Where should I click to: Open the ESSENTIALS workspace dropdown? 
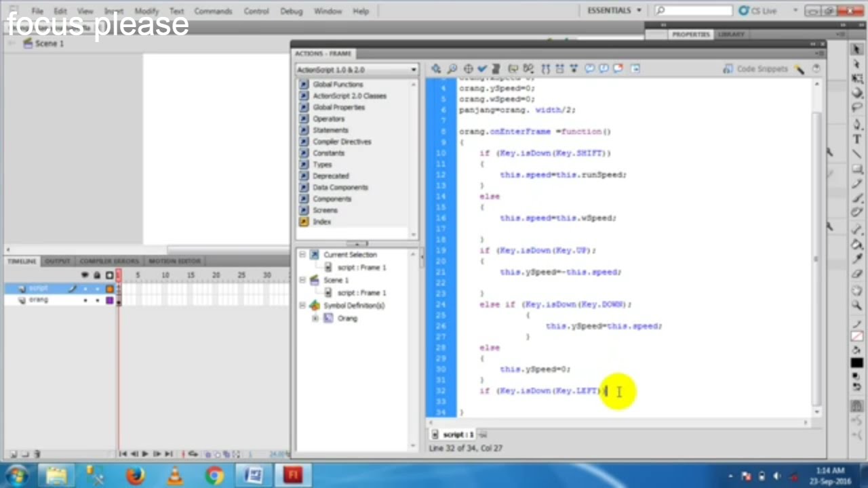click(x=614, y=11)
